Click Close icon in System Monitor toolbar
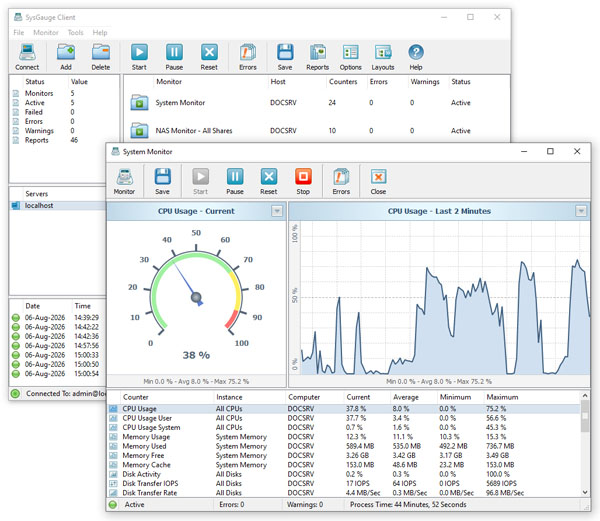Viewport: 600px width, 521px height. click(378, 177)
